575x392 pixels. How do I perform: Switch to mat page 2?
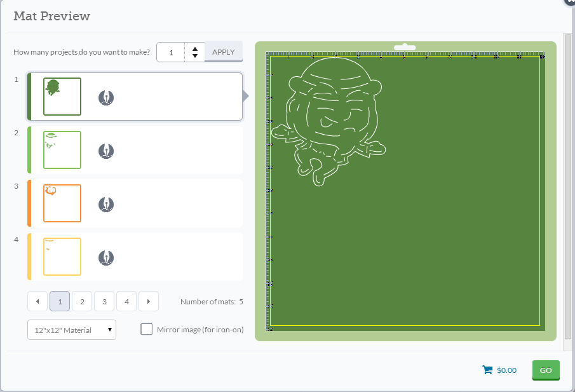click(x=82, y=301)
